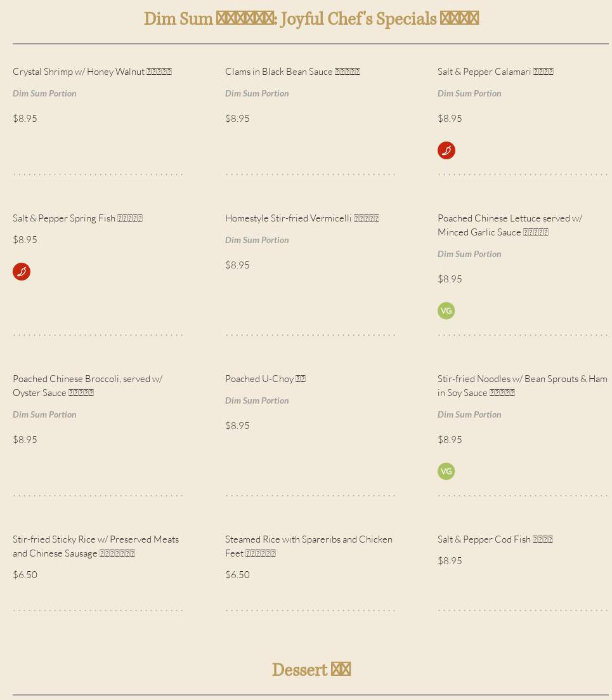
Task: Click the Salt & Pepper Calamari title
Action: (x=495, y=72)
